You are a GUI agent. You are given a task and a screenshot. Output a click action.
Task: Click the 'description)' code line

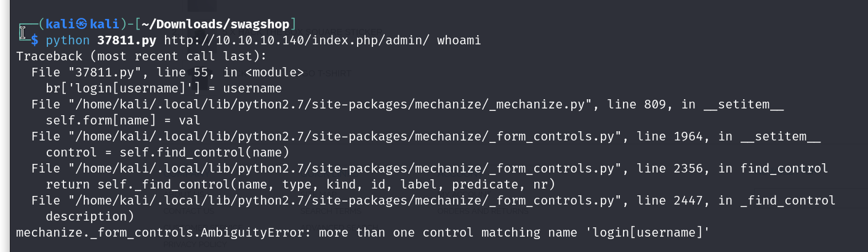[x=90, y=216]
